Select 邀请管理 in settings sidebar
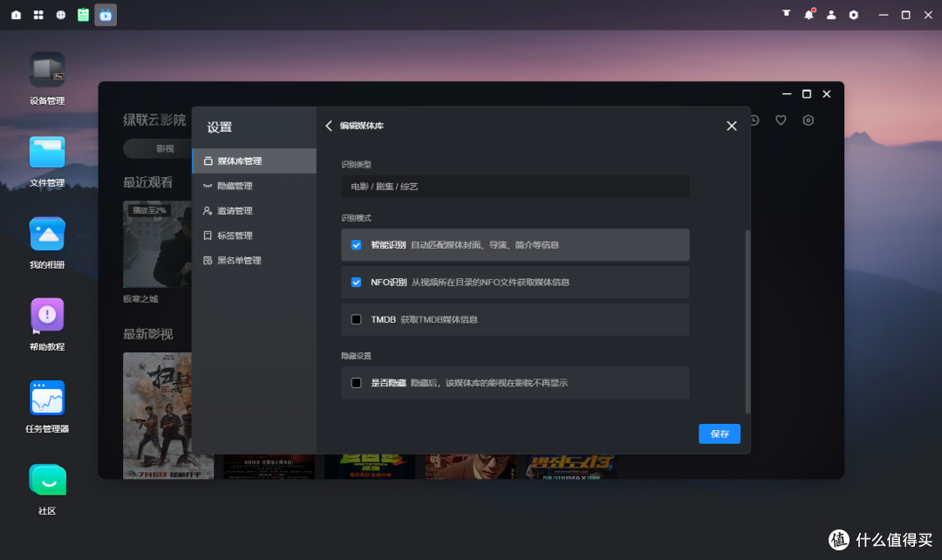942x560 pixels. [254, 210]
